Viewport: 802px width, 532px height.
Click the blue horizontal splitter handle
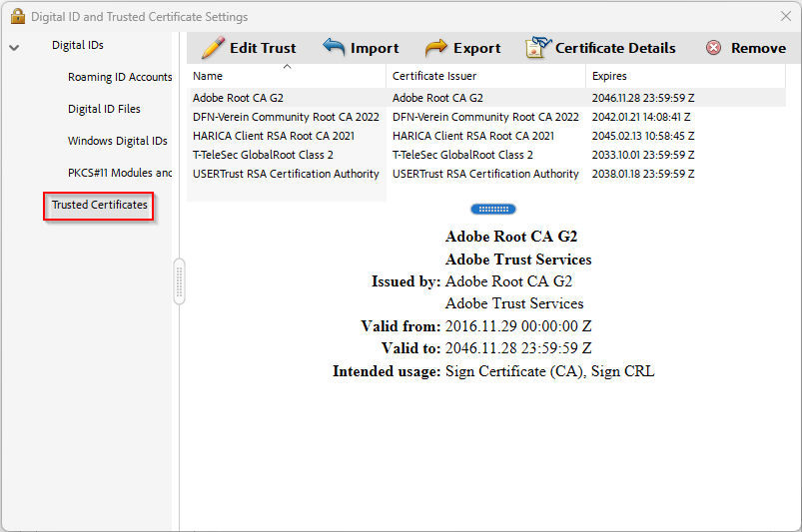(x=493, y=209)
